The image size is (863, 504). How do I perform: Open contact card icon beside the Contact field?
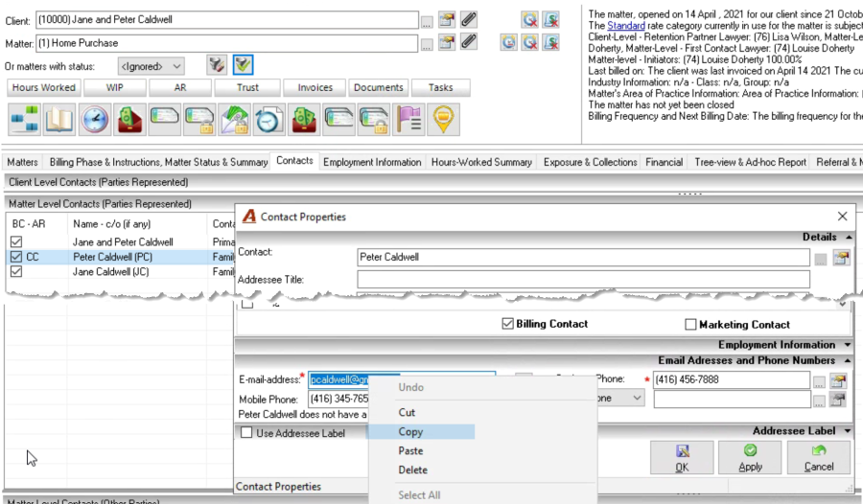coord(841,258)
